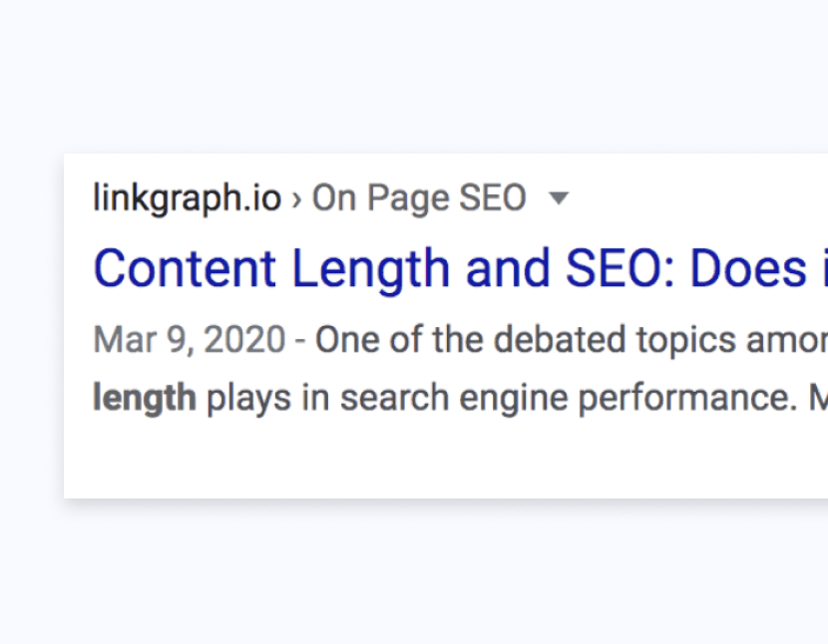
Task: Click the bold word length in snippet
Action: pos(144,398)
